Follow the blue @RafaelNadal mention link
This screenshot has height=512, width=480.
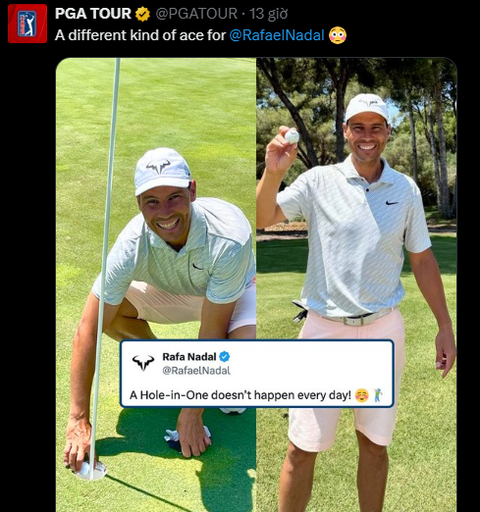pyautogui.click(x=277, y=35)
